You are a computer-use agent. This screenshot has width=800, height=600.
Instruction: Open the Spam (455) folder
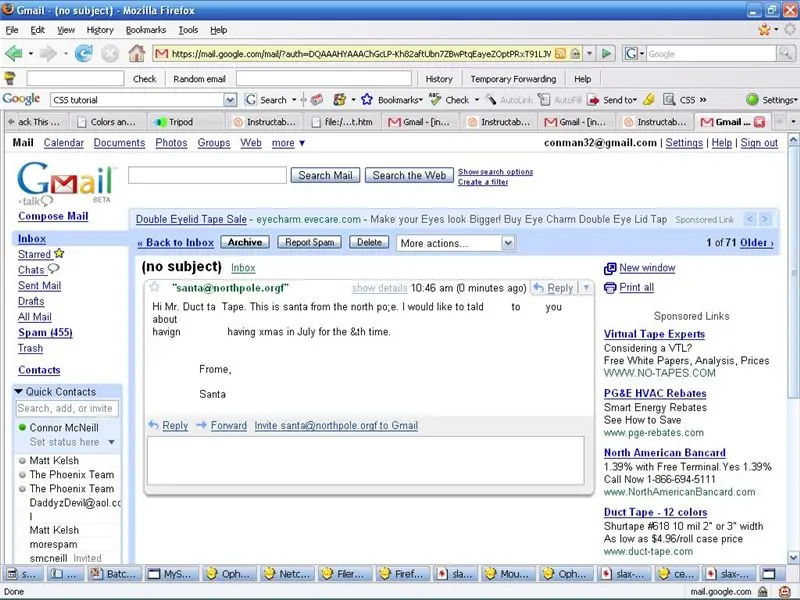click(45, 333)
